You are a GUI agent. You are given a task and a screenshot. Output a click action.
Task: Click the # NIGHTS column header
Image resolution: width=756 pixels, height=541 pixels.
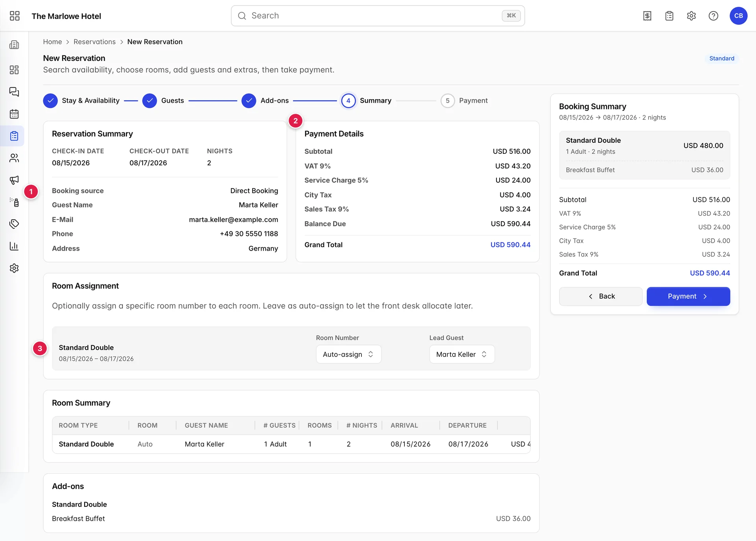(x=361, y=425)
